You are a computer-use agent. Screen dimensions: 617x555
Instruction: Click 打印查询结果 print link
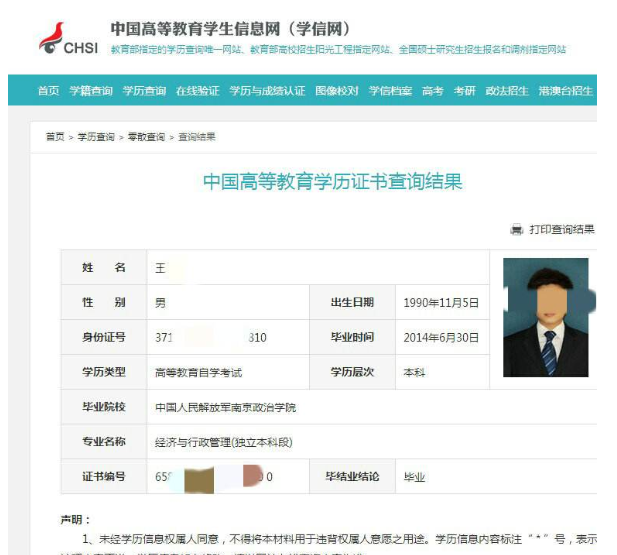pos(562,229)
